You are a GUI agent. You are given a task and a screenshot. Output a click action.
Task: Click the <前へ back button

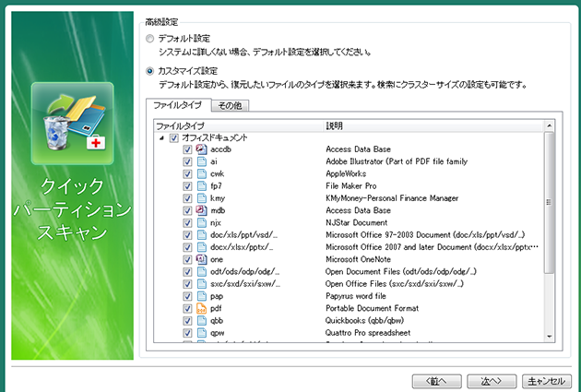click(x=437, y=381)
